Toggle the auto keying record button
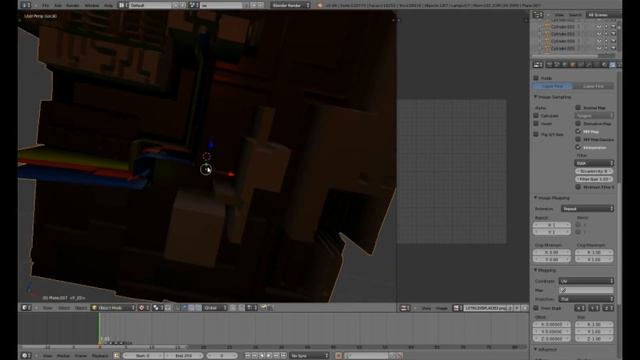Screen dimensions: 640x360 [338, 356]
